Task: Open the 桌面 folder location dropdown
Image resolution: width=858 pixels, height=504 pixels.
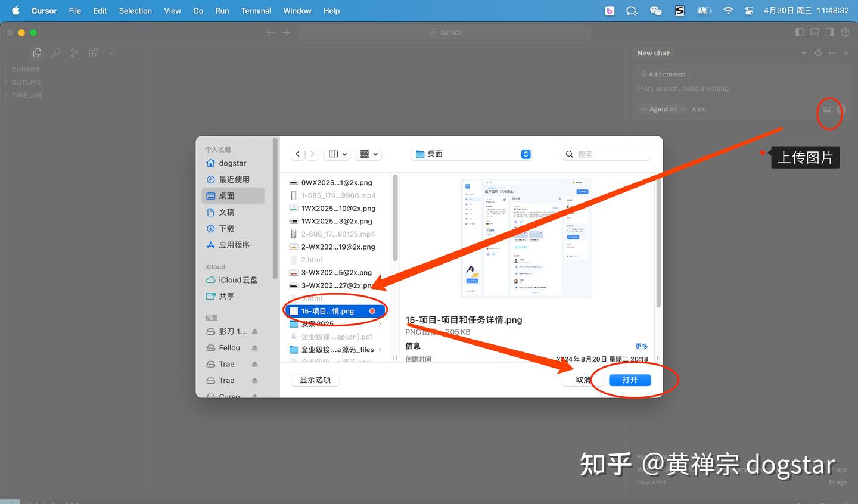Action: coord(471,154)
